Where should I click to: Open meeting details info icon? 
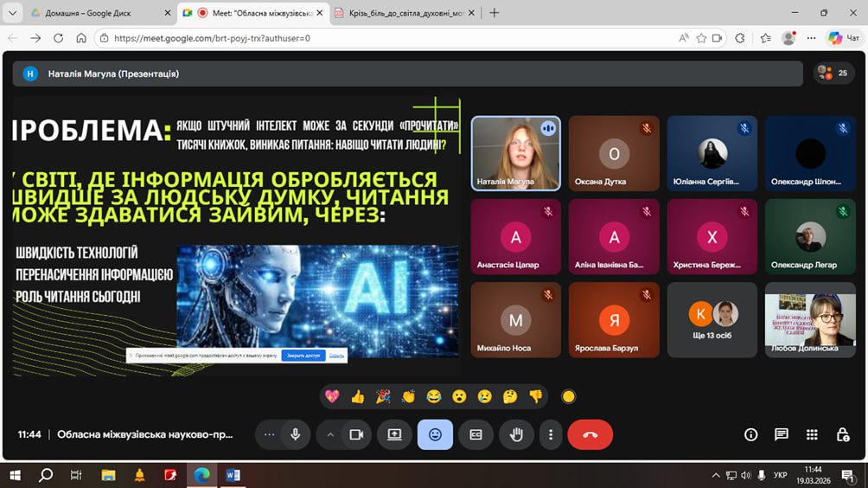pos(750,434)
